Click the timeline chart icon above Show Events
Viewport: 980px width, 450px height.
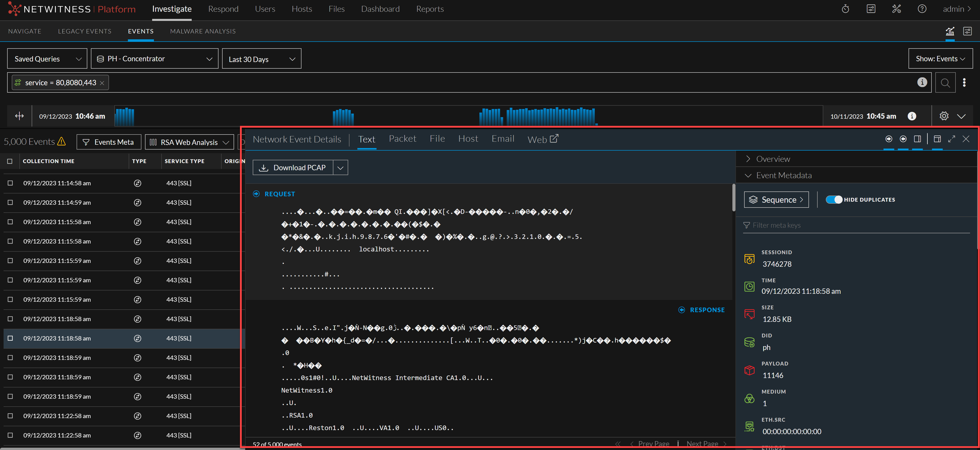950,32
